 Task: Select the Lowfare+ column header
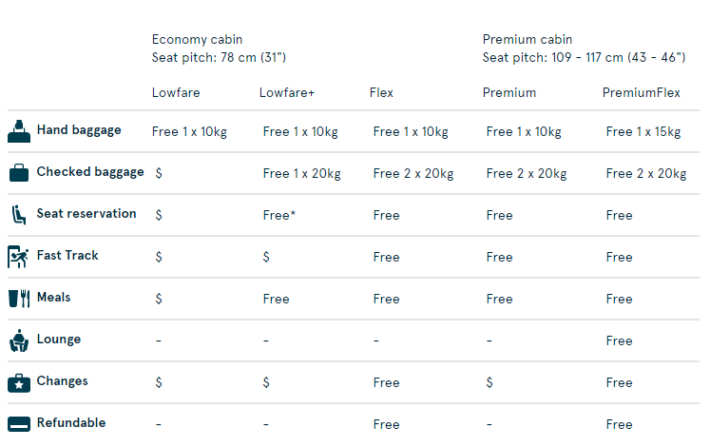tap(287, 93)
